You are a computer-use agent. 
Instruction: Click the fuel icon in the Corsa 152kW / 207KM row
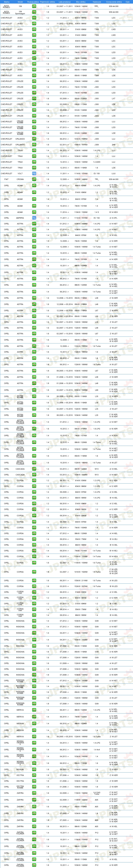(34, 586)
